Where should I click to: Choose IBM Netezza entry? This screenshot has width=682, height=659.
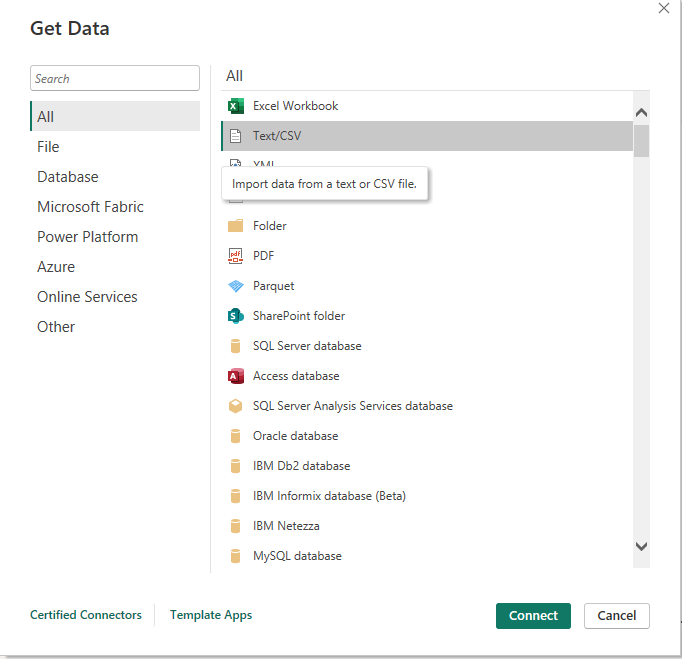[x=427, y=526]
